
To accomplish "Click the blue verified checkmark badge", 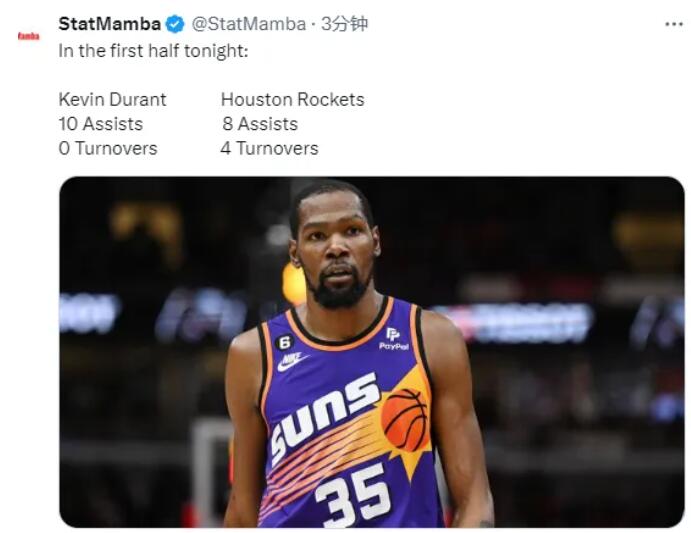I will [x=175, y=24].
